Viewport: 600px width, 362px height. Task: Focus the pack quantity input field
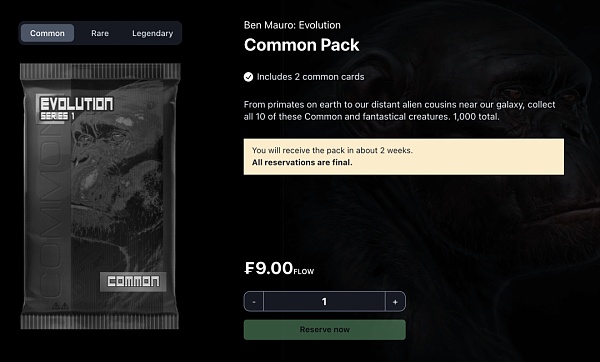point(324,302)
